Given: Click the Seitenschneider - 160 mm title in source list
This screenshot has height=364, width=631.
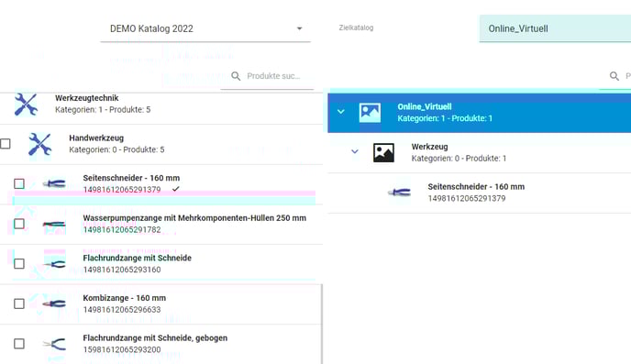Looking at the screenshot, I should [131, 178].
